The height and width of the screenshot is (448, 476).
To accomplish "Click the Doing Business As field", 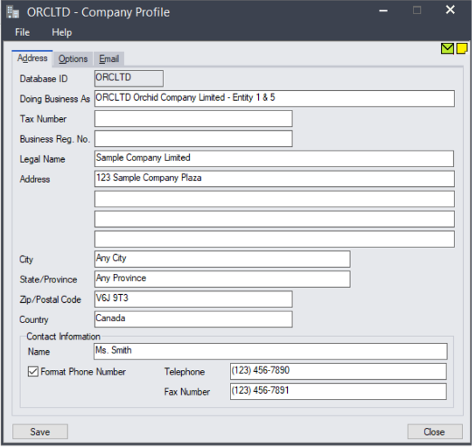I will coord(275,98).
